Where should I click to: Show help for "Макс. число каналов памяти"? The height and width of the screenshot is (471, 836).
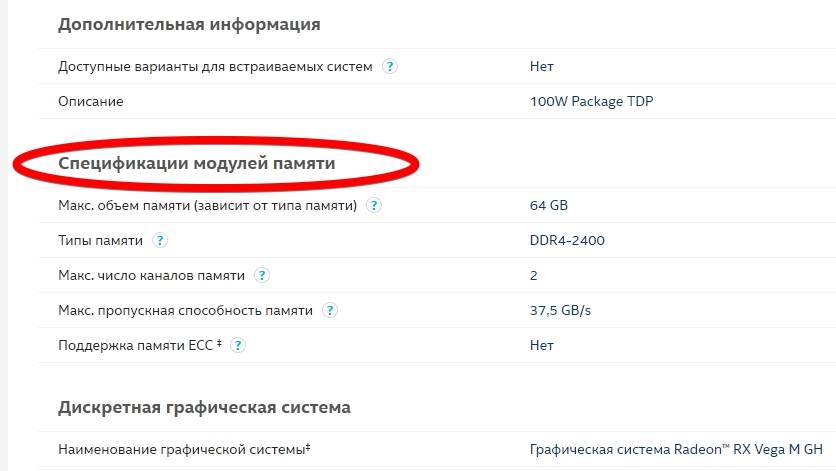262,276
